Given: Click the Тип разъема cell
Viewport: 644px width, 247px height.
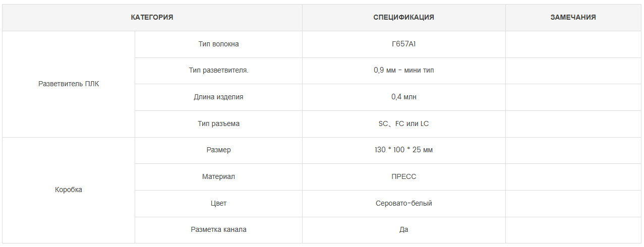Looking at the screenshot, I should click(x=219, y=124).
